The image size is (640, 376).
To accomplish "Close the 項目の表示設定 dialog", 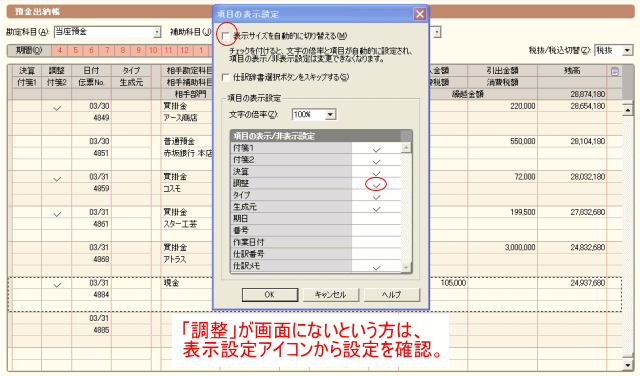I will [420, 14].
